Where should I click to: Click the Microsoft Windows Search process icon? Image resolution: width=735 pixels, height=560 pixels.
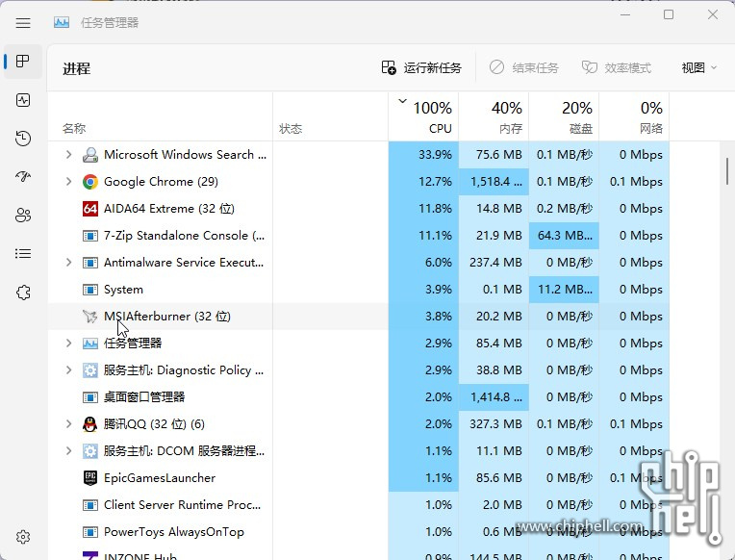click(x=90, y=155)
